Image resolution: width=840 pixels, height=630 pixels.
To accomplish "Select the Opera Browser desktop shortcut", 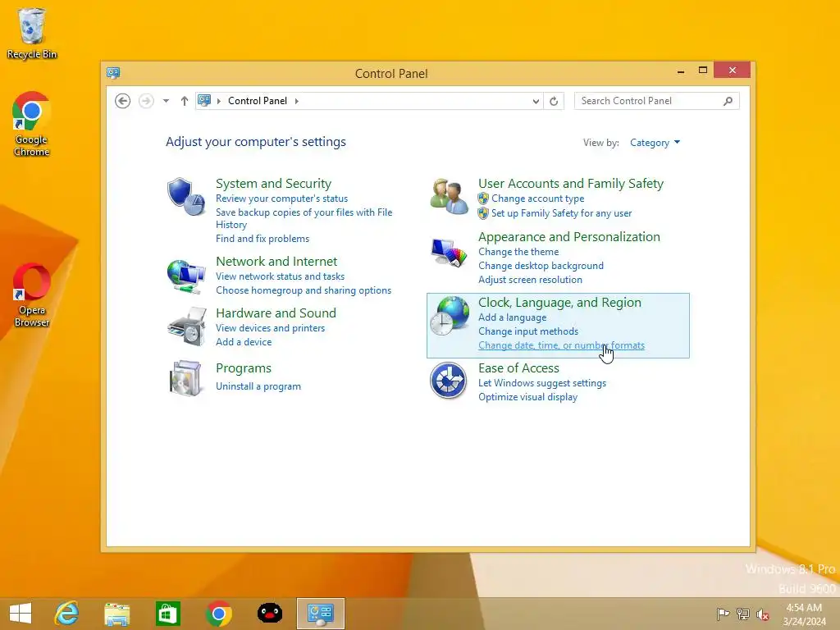I will pos(32,294).
